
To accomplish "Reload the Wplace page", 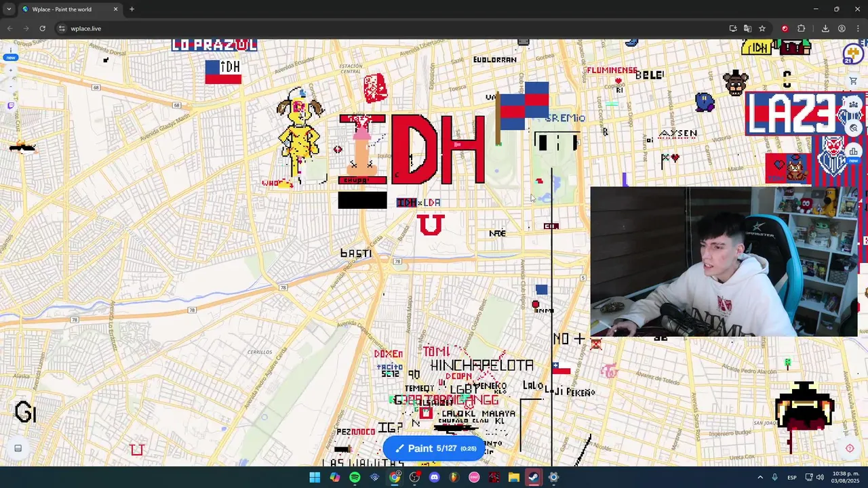I will pyautogui.click(x=42, y=28).
